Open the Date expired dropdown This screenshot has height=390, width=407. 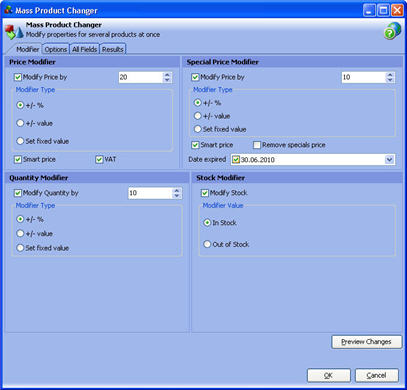pos(389,160)
